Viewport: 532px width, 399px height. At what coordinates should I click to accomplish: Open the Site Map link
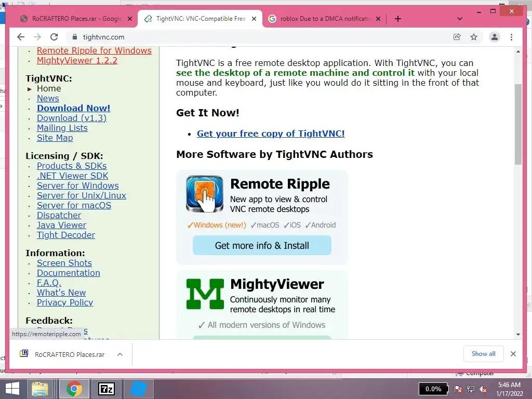[55, 138]
